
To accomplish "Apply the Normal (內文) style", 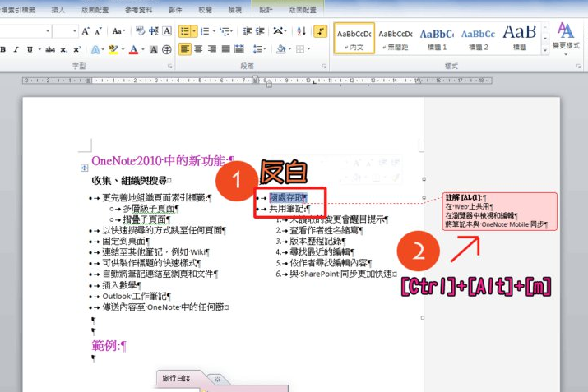I will click(x=354, y=39).
